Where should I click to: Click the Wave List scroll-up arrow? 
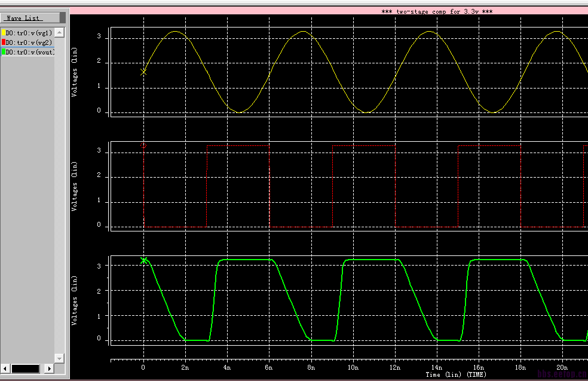click(x=60, y=33)
